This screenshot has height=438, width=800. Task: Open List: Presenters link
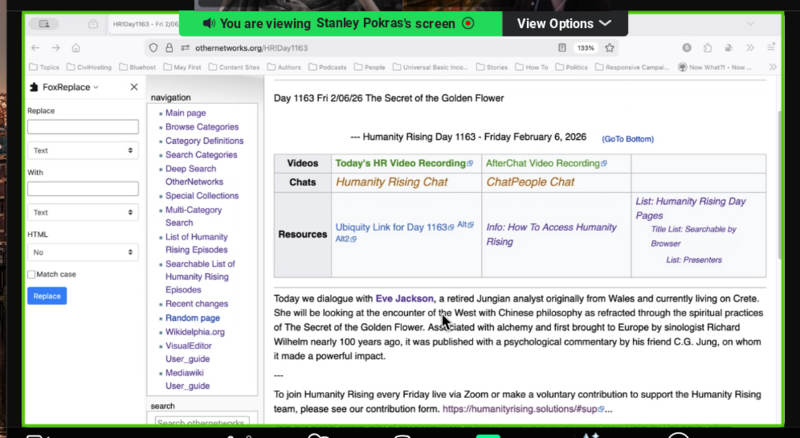694,260
